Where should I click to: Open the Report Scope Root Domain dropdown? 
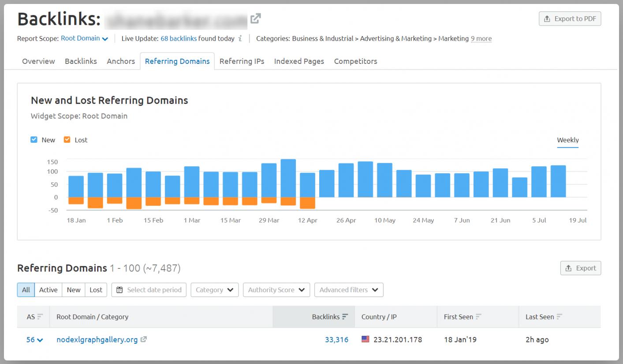coord(84,38)
